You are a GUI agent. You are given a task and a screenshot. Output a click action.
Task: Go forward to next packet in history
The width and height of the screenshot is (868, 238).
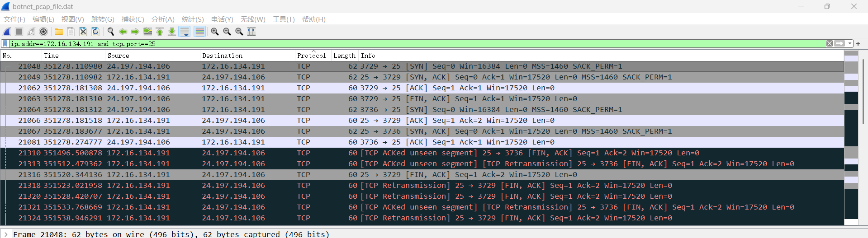point(135,32)
